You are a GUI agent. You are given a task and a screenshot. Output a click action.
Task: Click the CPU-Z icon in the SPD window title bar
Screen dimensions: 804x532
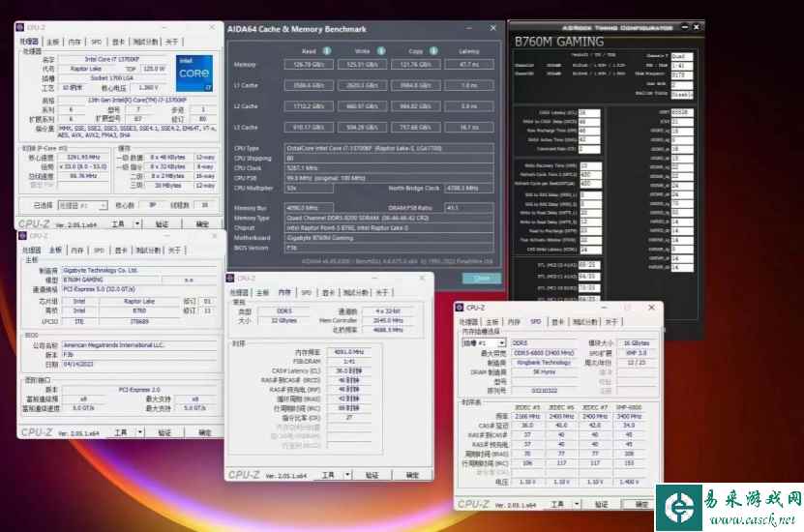click(x=460, y=308)
